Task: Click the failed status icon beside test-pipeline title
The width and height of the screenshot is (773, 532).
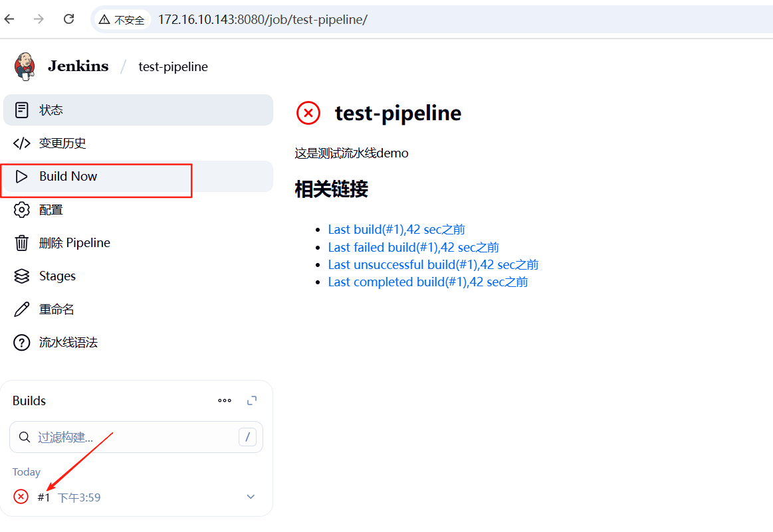Action: click(x=308, y=113)
